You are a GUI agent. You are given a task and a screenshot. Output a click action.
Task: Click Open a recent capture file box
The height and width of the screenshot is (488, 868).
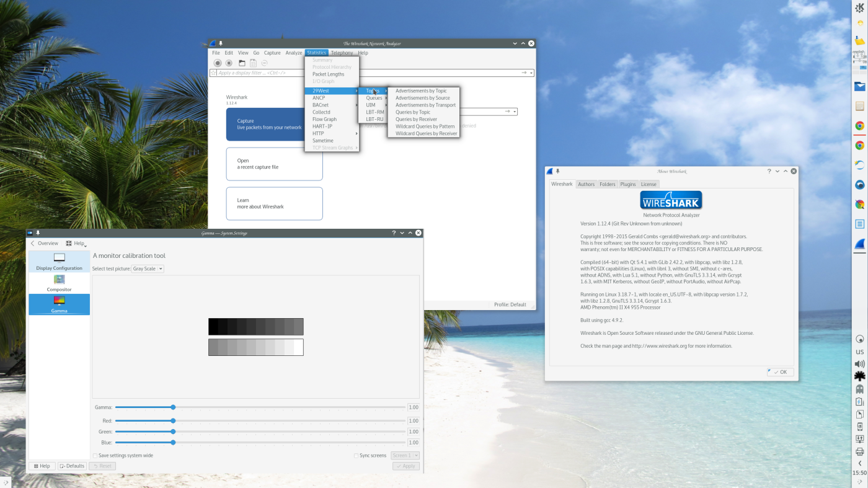click(x=274, y=164)
